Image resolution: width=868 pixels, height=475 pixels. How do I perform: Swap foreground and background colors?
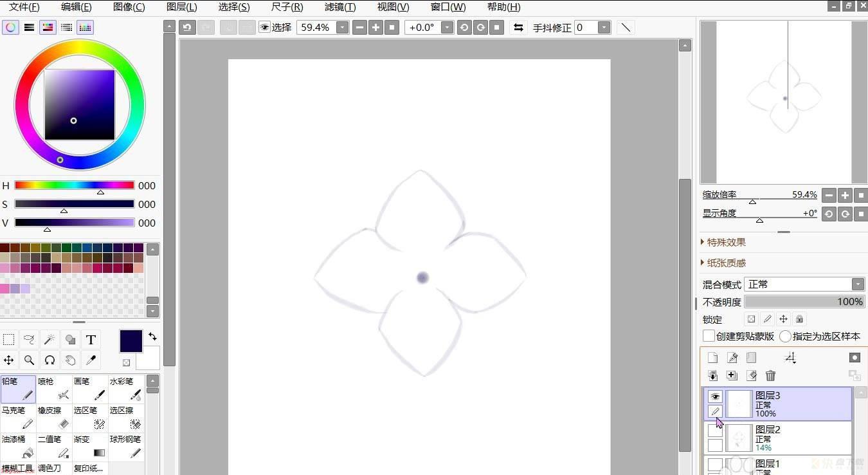(x=152, y=337)
